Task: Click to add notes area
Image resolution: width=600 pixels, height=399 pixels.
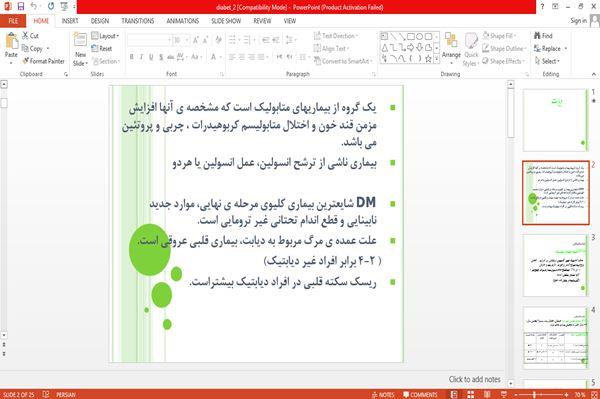Action: [474, 379]
